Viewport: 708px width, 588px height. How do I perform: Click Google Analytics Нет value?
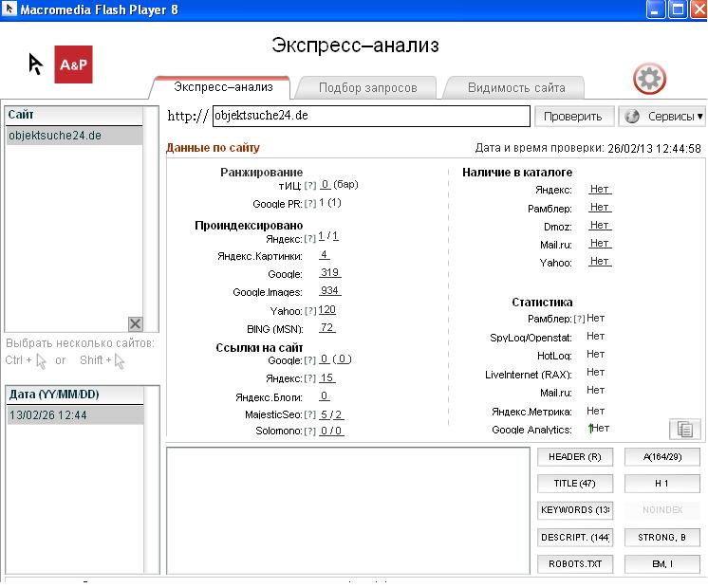[x=600, y=429]
